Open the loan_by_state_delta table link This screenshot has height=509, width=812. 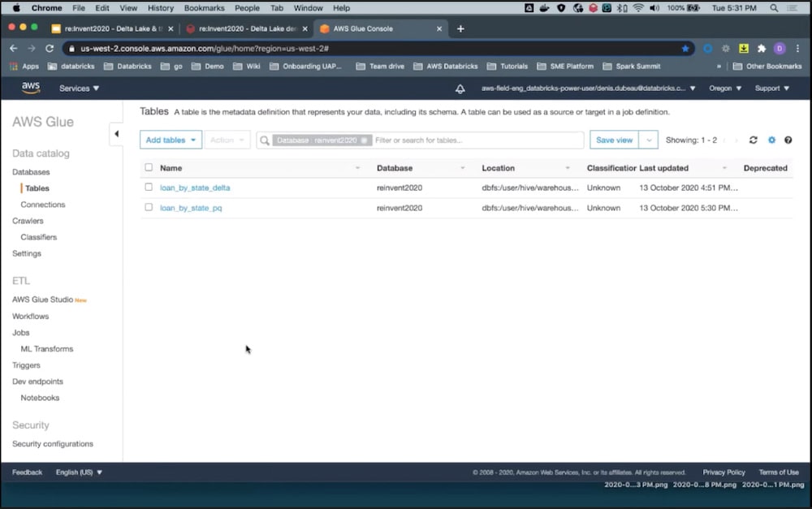coord(195,188)
